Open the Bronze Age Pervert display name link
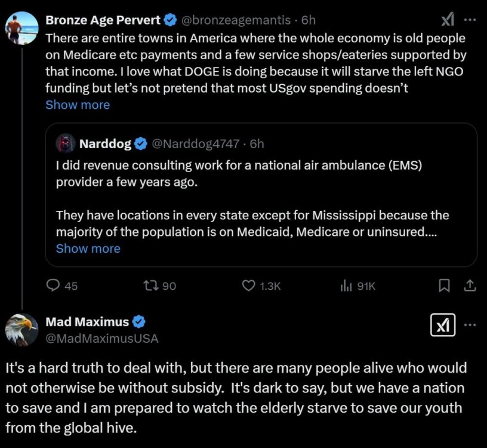The width and height of the screenshot is (487, 448). tap(103, 20)
